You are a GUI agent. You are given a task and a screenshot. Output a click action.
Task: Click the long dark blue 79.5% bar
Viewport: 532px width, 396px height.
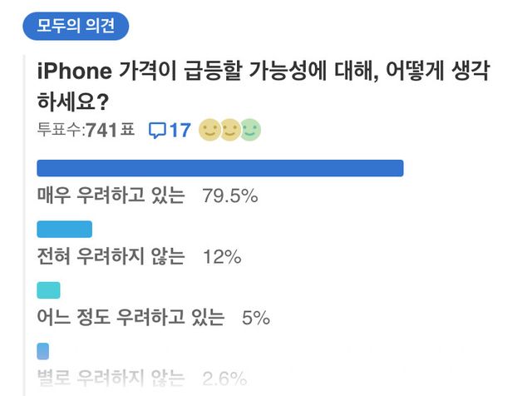tap(220, 168)
